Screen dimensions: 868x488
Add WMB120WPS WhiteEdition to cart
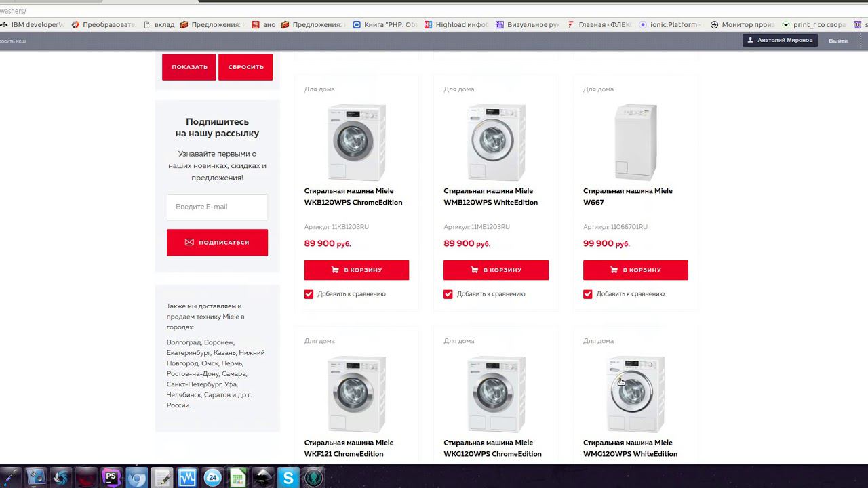click(496, 270)
